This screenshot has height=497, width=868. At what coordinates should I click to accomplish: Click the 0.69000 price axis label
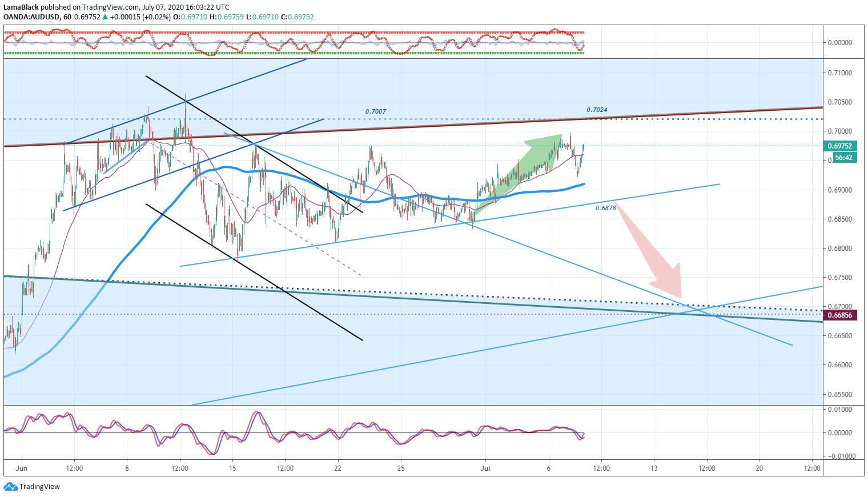[839, 190]
